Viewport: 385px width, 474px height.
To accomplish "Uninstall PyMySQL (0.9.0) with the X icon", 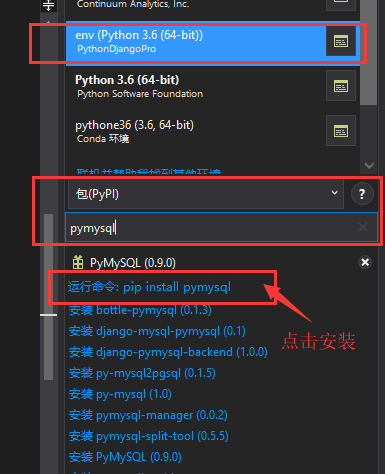I will point(365,262).
